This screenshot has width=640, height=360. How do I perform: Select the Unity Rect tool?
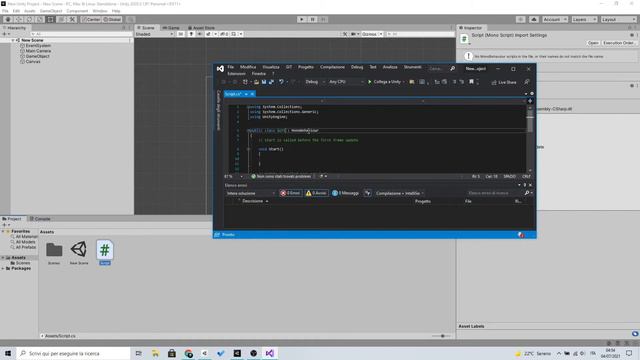click(x=50, y=19)
